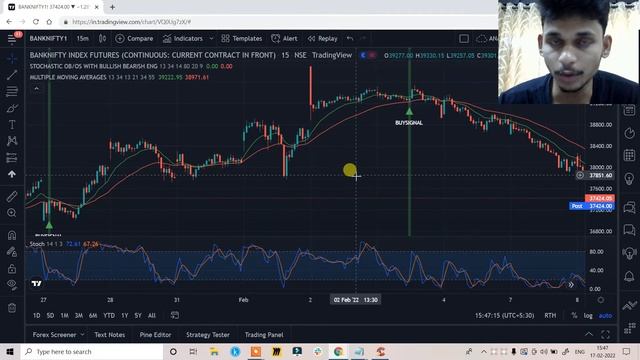Select the All date range

[x=152, y=316]
